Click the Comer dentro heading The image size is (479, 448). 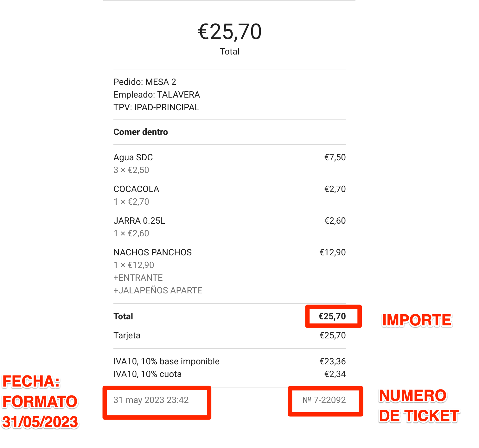(x=141, y=132)
